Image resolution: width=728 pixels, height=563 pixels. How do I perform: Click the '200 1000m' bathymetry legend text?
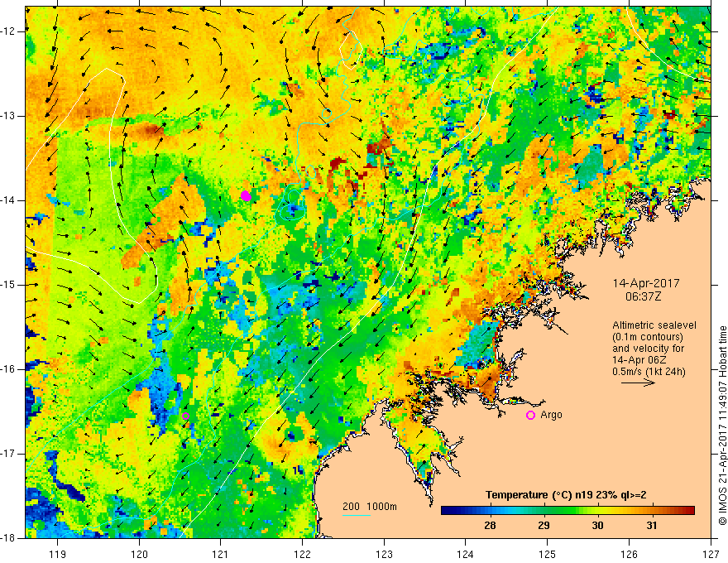pyautogui.click(x=370, y=507)
